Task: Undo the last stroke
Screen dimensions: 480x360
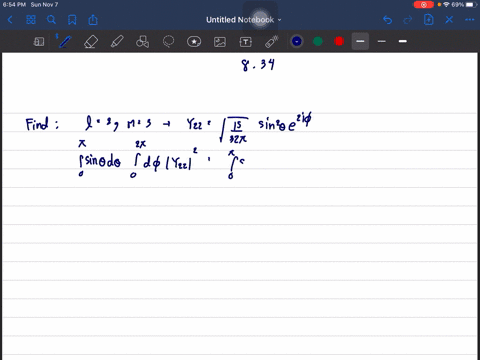Action: tap(387, 20)
